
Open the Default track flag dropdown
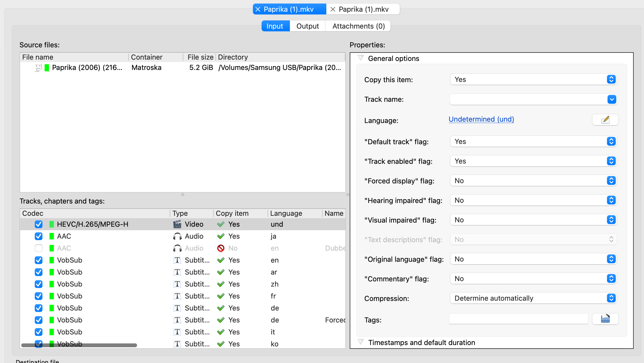533,141
